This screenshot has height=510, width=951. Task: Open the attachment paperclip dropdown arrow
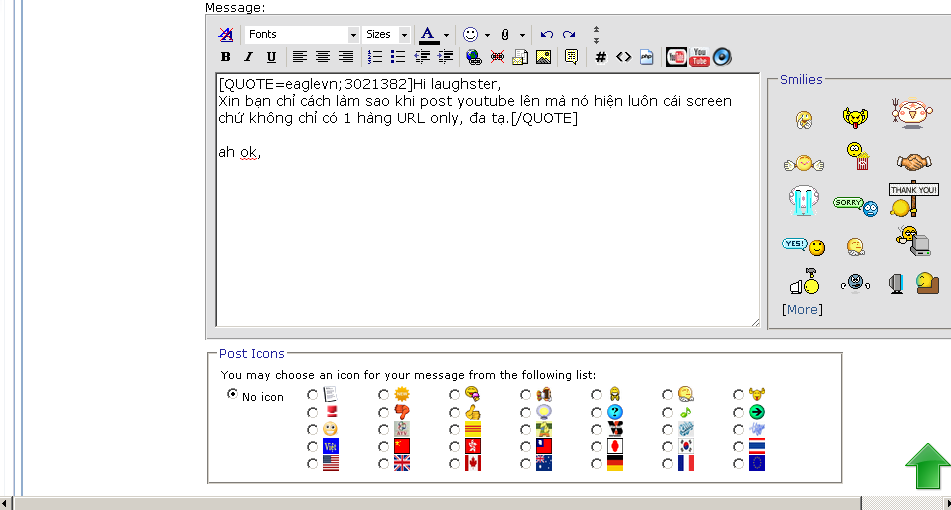tap(522, 35)
